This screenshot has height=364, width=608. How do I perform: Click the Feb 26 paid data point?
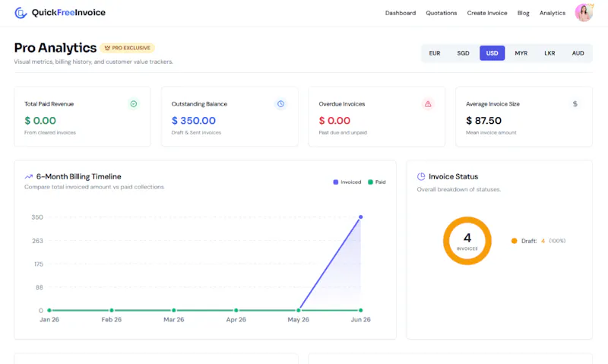point(112,310)
